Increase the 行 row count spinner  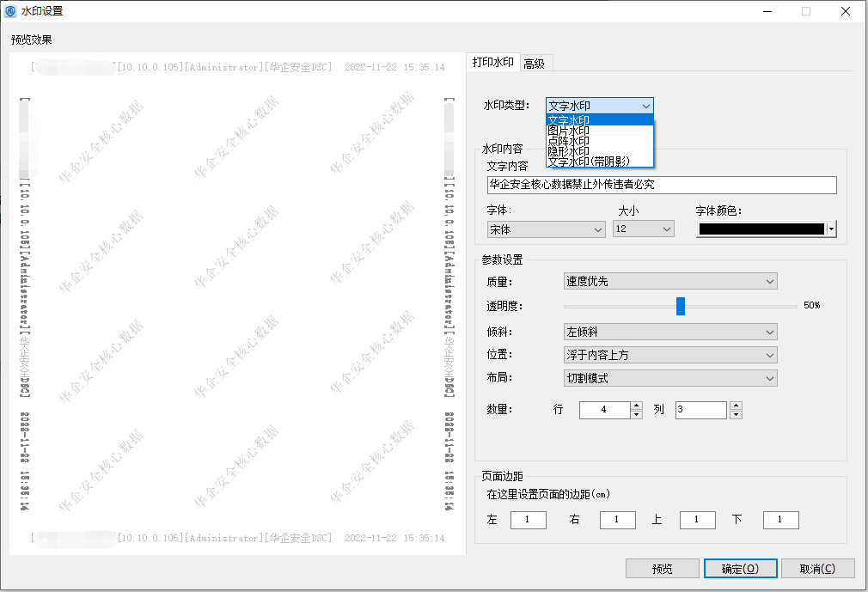click(636, 406)
